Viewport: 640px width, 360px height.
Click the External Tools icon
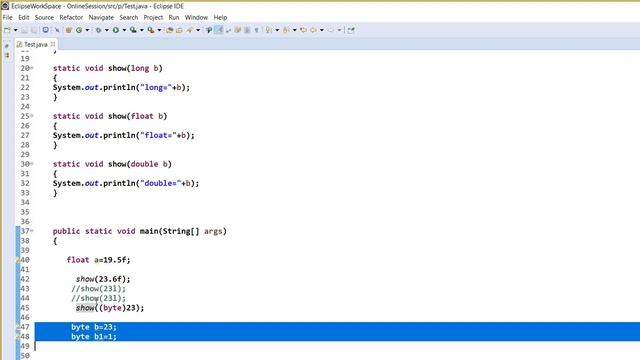(151, 30)
